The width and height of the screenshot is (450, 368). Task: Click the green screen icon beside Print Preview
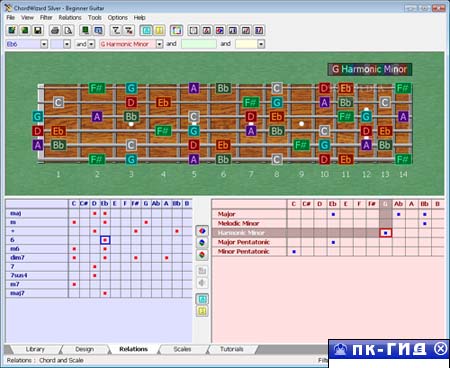[x=85, y=30]
